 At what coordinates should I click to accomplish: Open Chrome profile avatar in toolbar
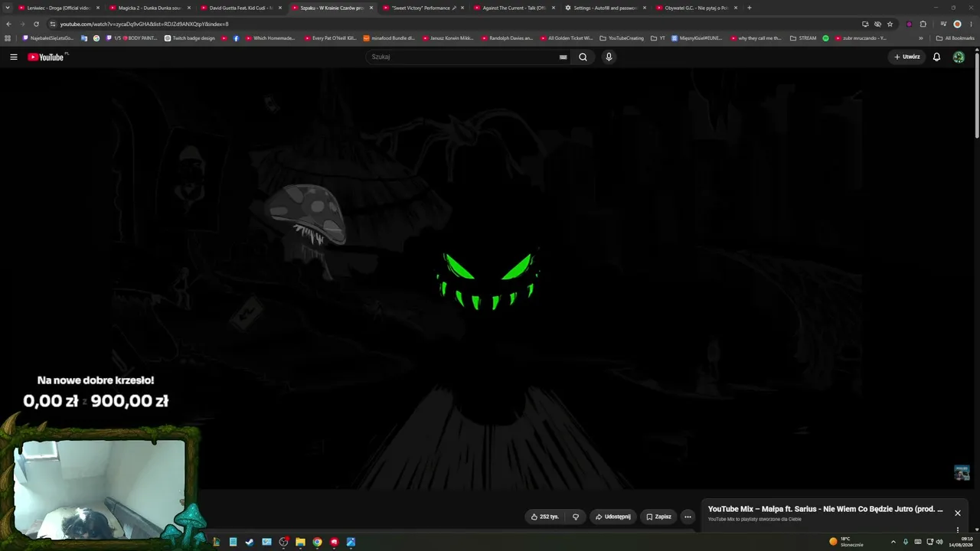(957, 24)
